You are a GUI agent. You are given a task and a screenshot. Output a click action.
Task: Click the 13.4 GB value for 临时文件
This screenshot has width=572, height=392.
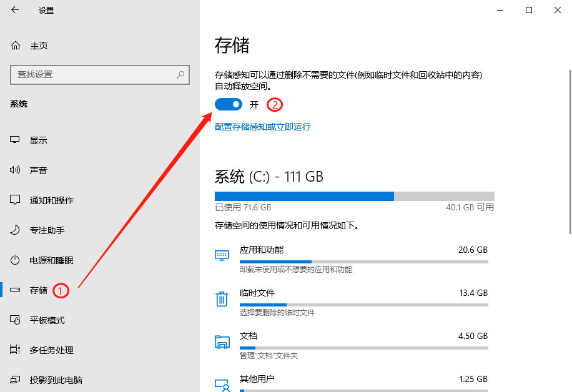473,293
